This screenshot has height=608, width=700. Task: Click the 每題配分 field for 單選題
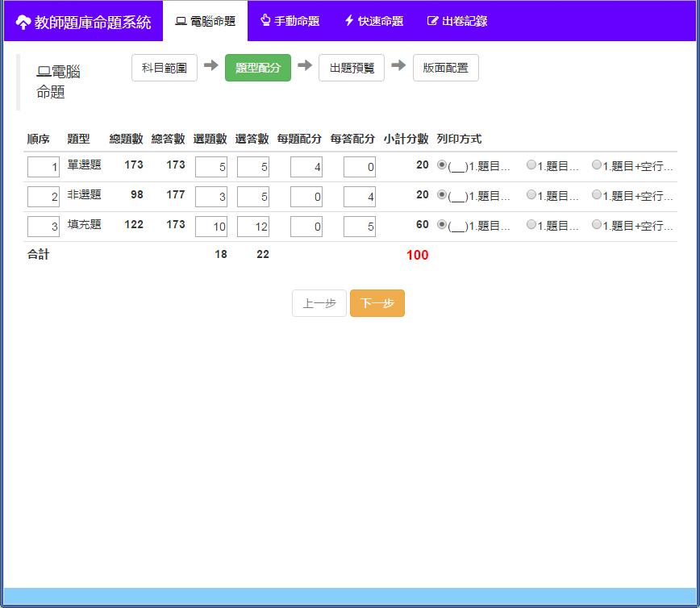(x=306, y=167)
